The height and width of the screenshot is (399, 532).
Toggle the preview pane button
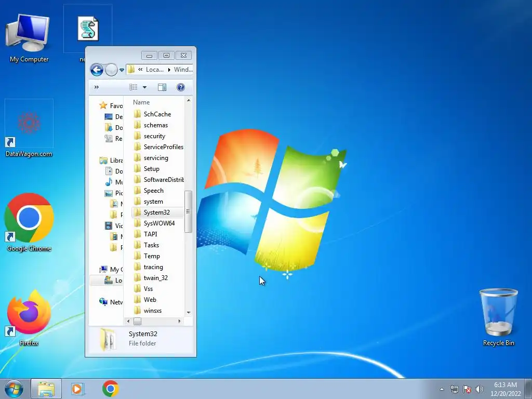[x=162, y=87]
